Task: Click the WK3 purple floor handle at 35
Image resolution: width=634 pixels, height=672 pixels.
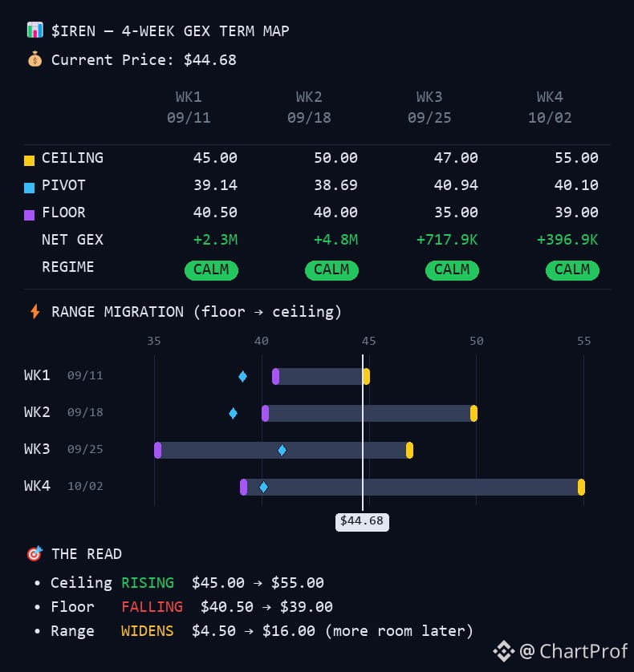Action: (158, 450)
